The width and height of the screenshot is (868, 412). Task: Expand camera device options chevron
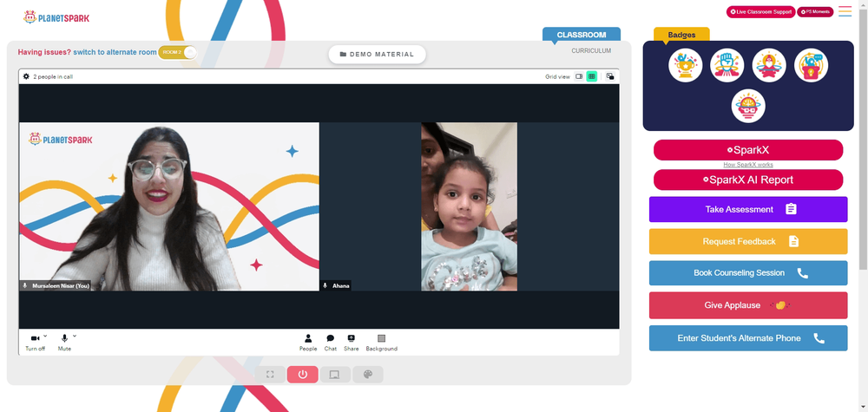click(x=45, y=336)
